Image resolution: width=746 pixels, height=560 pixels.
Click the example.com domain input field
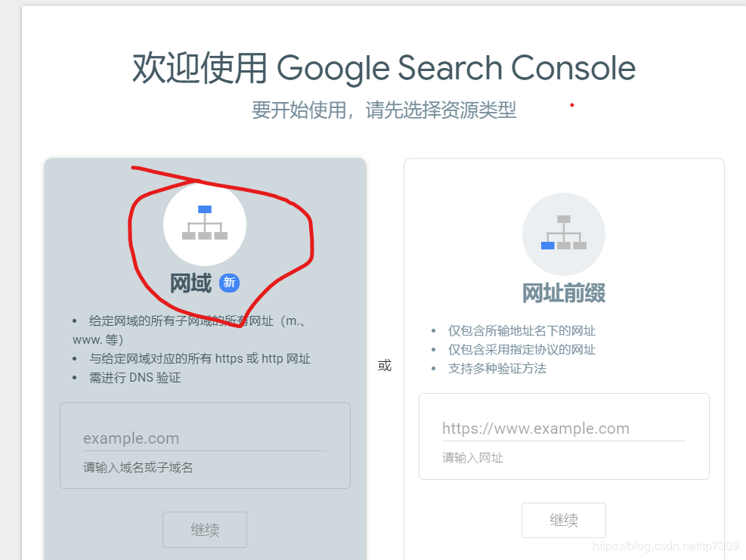[x=205, y=438]
